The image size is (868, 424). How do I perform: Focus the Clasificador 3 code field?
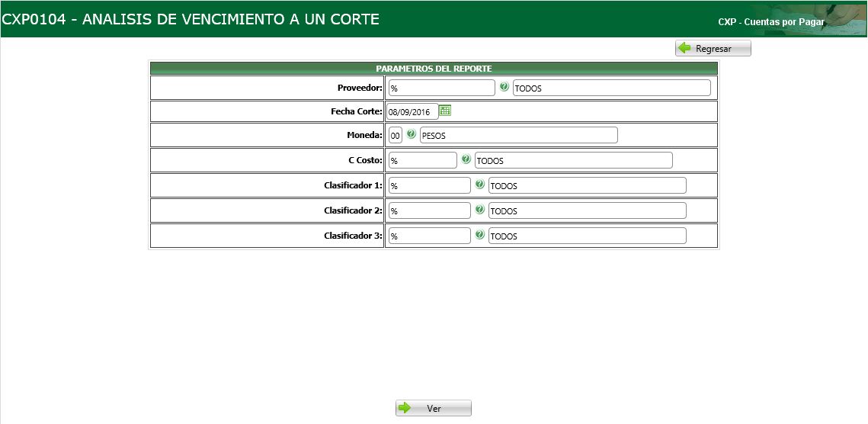click(430, 236)
